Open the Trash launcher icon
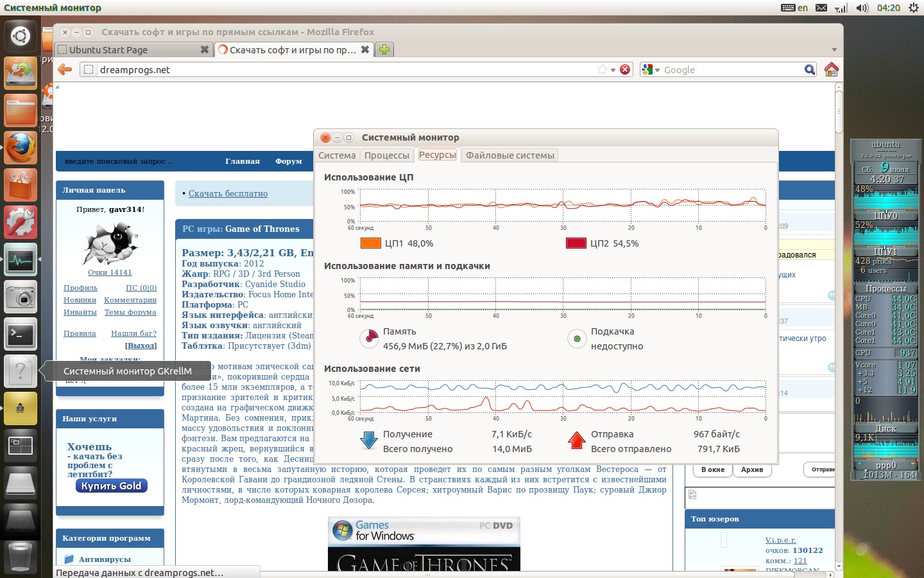924x578 pixels. pyautogui.click(x=20, y=556)
